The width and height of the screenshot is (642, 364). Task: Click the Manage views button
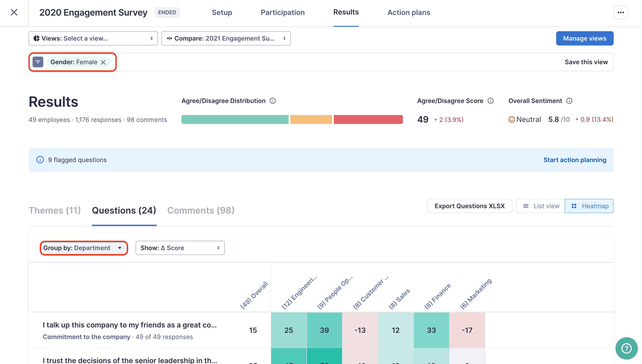pyautogui.click(x=584, y=38)
